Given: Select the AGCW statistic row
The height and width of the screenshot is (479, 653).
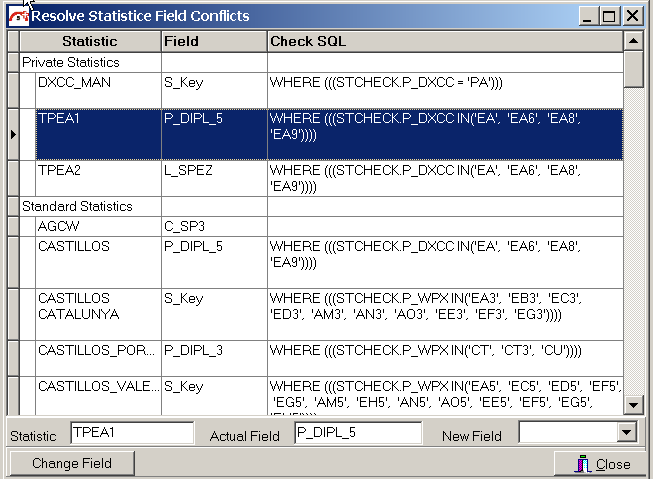Looking at the screenshot, I should tap(97, 226).
